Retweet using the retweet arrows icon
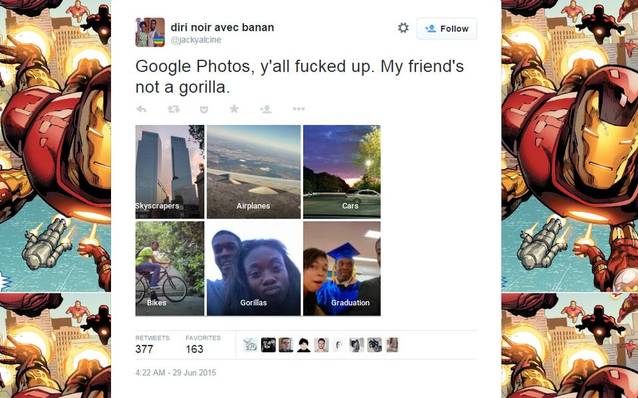Viewport: 638px width, 398px height. tap(174, 109)
